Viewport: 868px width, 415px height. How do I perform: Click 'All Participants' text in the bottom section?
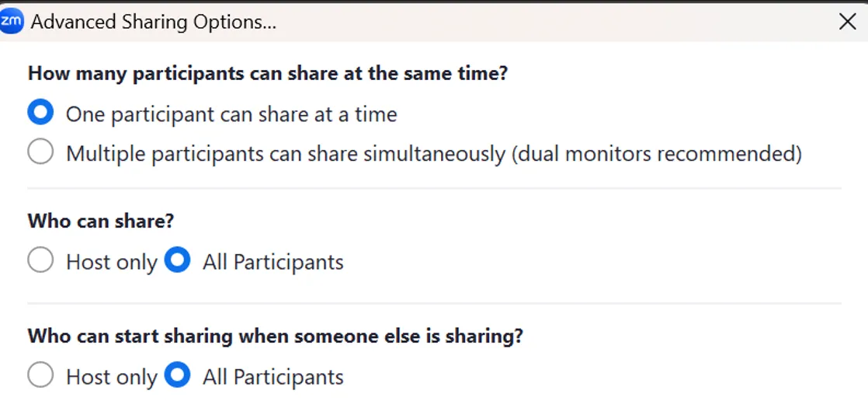click(273, 378)
